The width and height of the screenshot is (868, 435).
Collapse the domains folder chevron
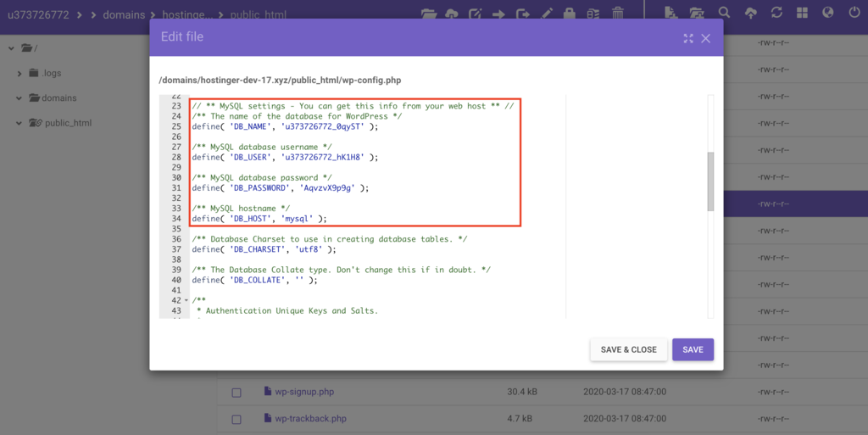click(x=19, y=98)
